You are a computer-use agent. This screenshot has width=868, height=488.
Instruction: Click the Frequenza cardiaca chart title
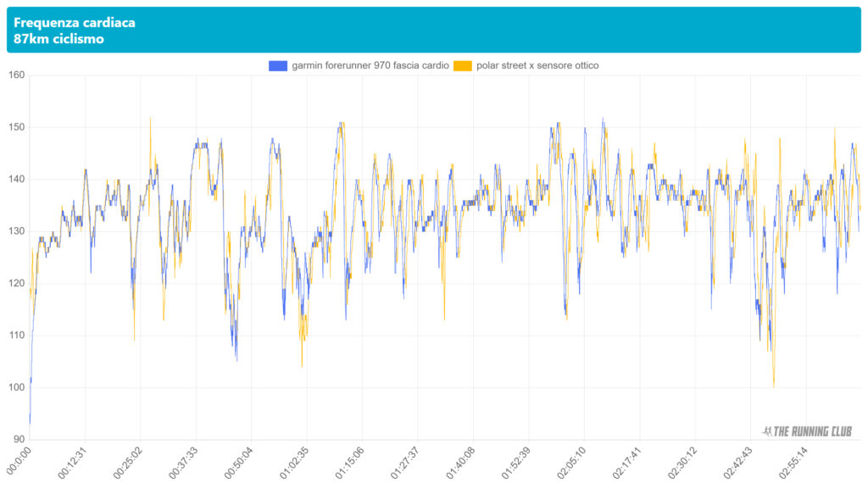(75, 23)
